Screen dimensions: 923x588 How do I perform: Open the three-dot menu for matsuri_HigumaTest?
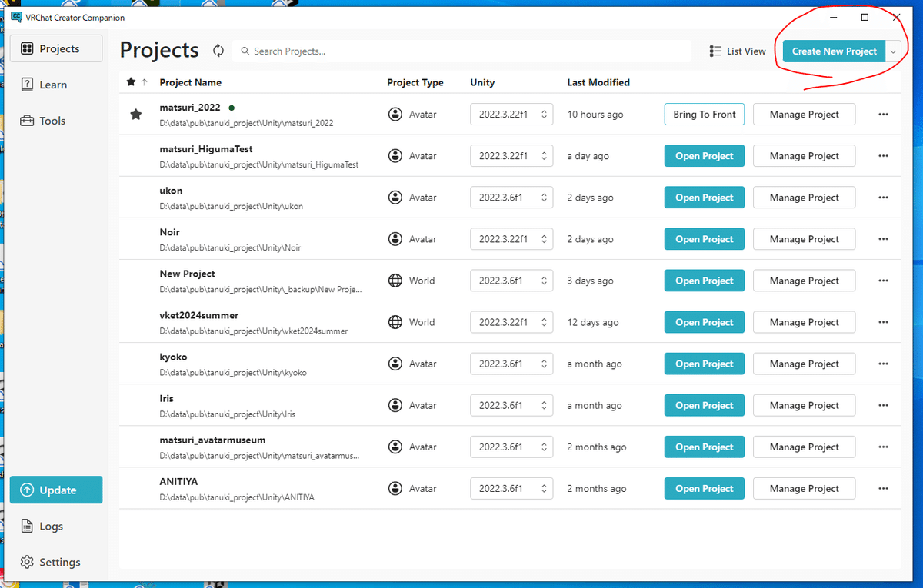pos(883,156)
